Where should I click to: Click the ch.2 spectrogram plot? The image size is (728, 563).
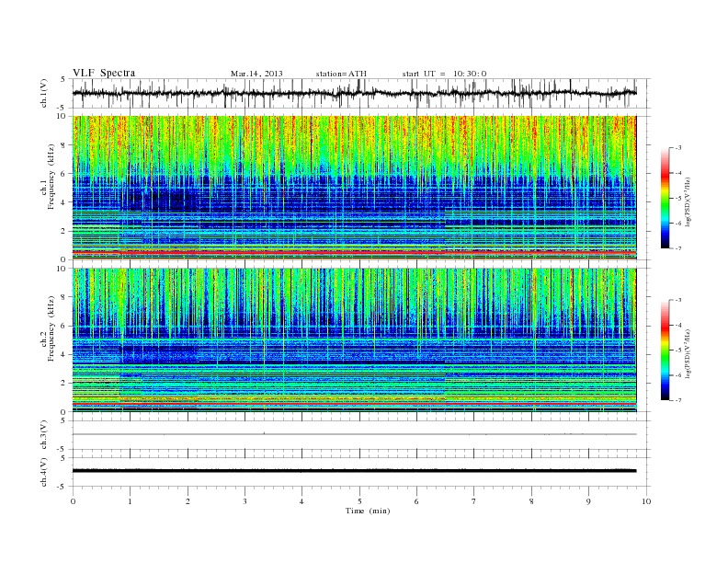pyautogui.click(x=354, y=340)
